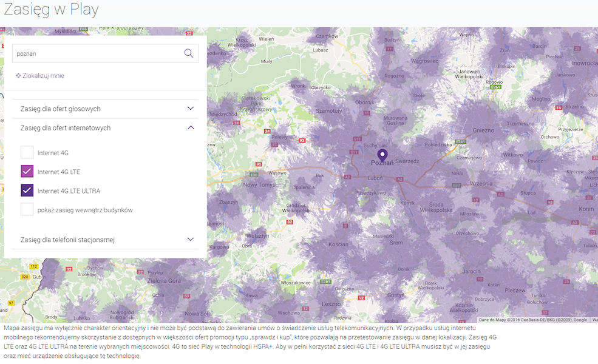Viewport: 598px width, 364px height.
Task: Click the Nowy Tomyśl map label
Action: [x=260, y=185]
